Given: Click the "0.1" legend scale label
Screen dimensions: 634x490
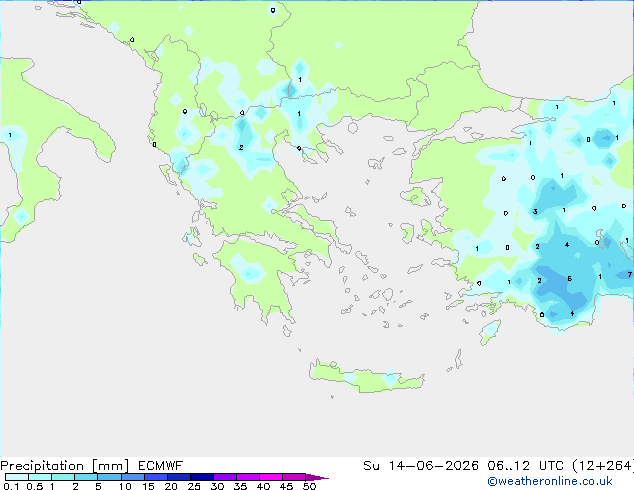Looking at the screenshot, I should pyautogui.click(x=11, y=486).
